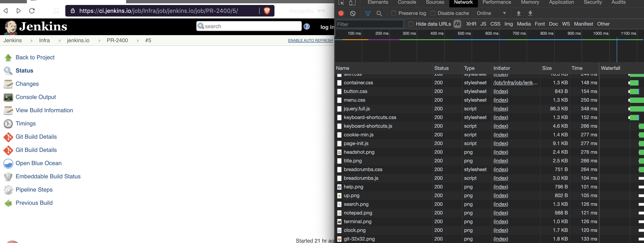Expand the breadcrumb arrow after jenkins.io
The image size is (644, 243).
[x=99, y=40]
